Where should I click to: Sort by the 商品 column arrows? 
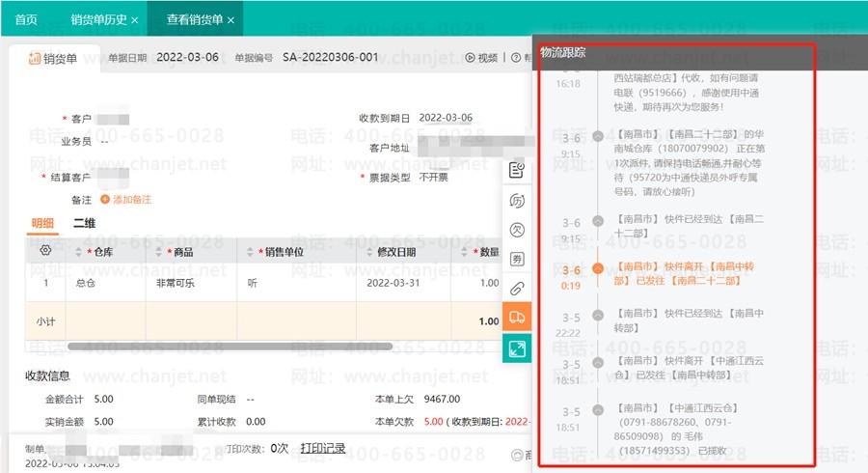tap(158, 252)
